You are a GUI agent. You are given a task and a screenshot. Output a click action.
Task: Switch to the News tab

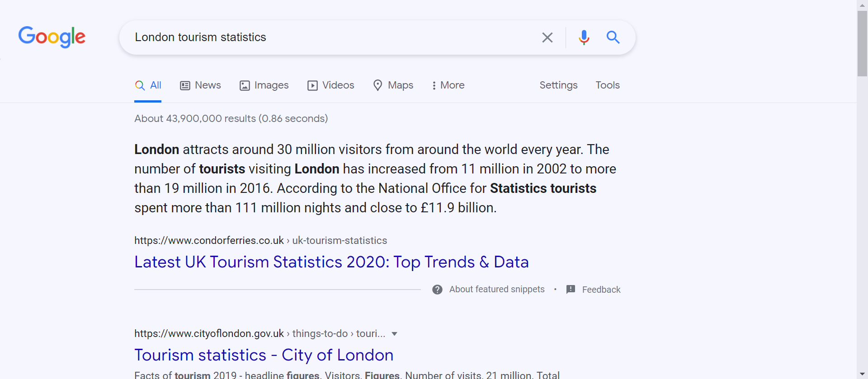pos(200,85)
